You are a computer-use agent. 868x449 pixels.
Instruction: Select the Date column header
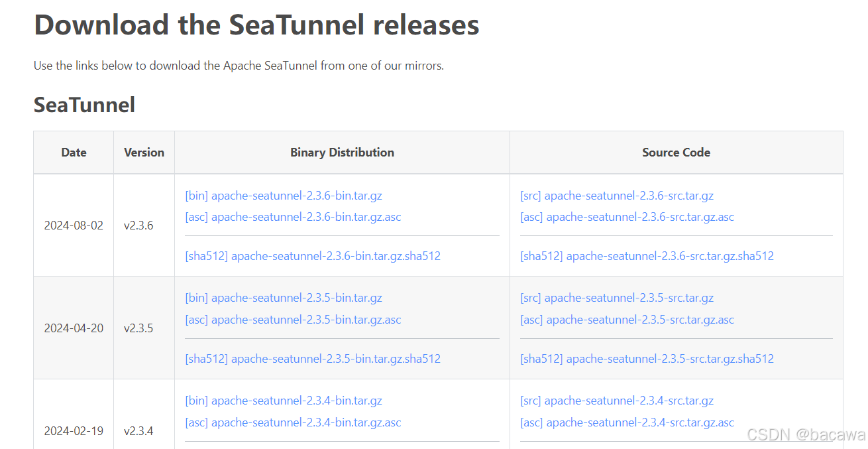point(74,153)
